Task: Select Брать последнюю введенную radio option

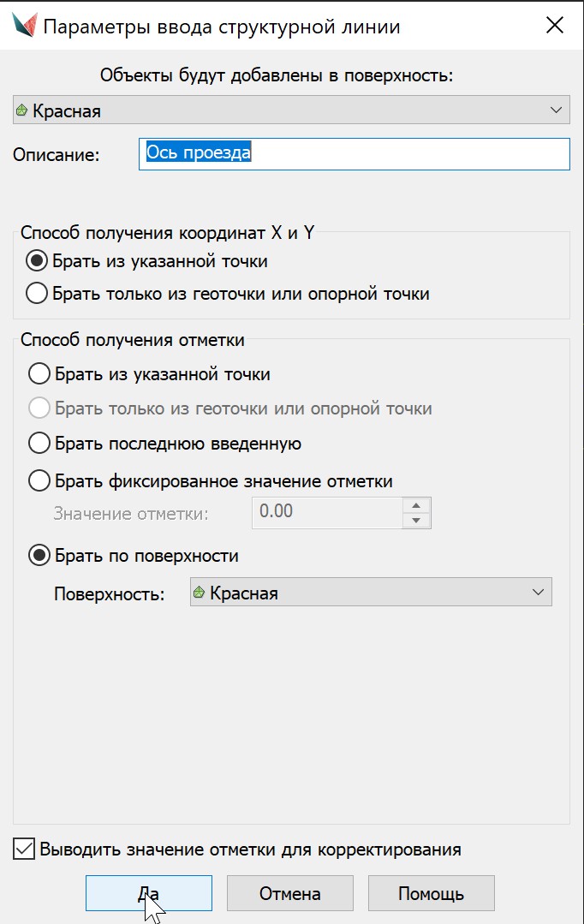Action: pyautogui.click(x=39, y=443)
